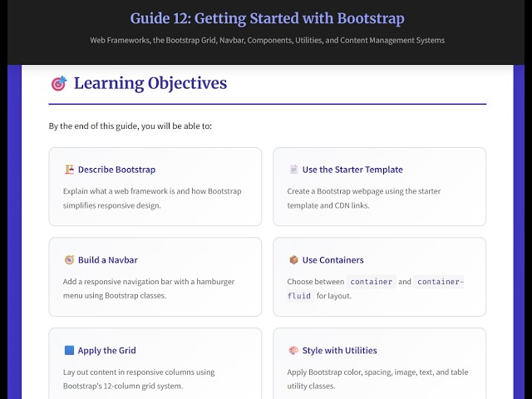Click the text Apply Bootstrap color, spacing, image
Screen dimensions: 532x399
(x=377, y=379)
